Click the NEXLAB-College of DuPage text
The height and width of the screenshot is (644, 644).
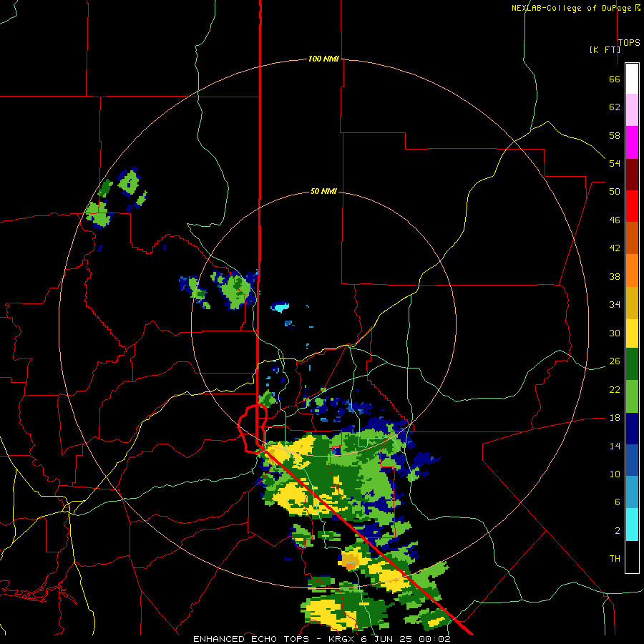(x=571, y=8)
